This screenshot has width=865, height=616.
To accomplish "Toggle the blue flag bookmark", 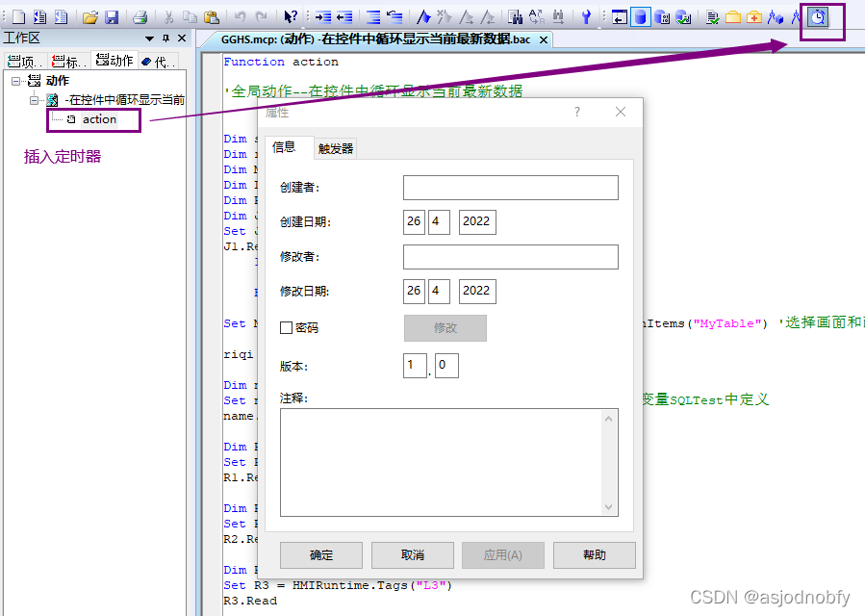I will [423, 17].
